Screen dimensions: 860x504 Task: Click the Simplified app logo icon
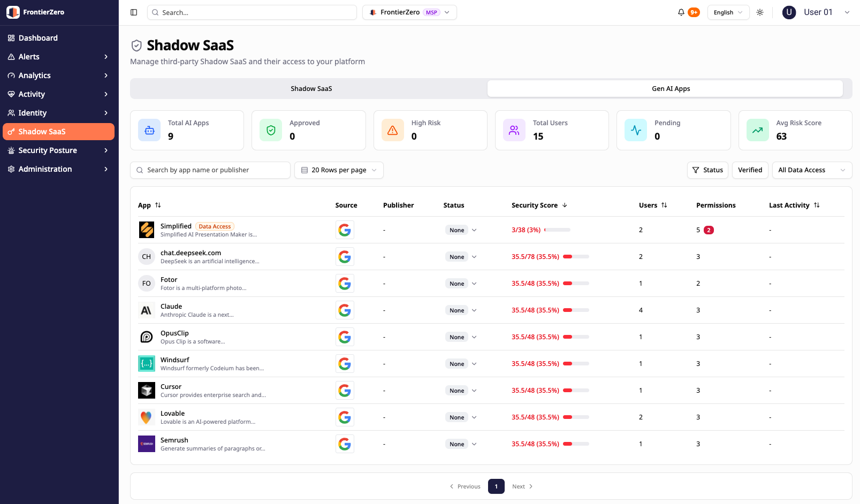(x=146, y=230)
